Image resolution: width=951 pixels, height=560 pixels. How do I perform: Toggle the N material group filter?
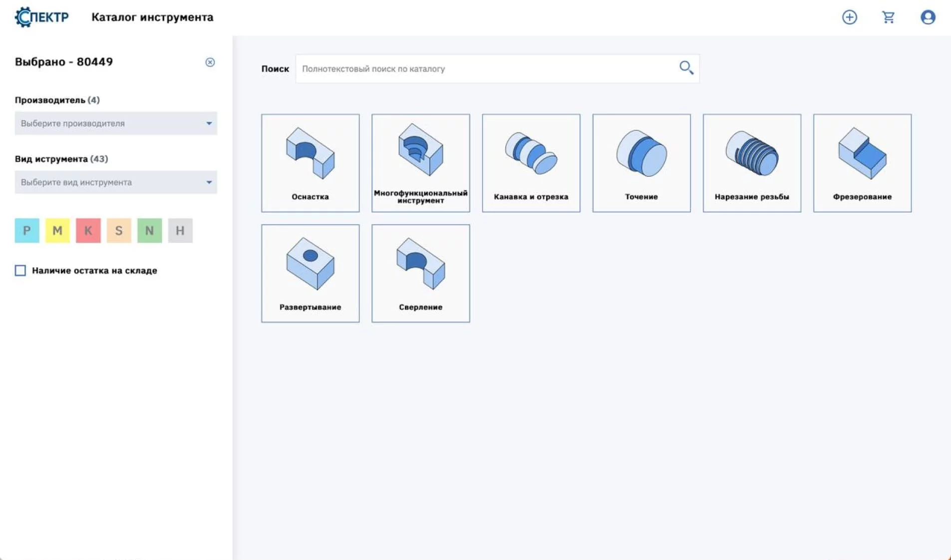[149, 231]
